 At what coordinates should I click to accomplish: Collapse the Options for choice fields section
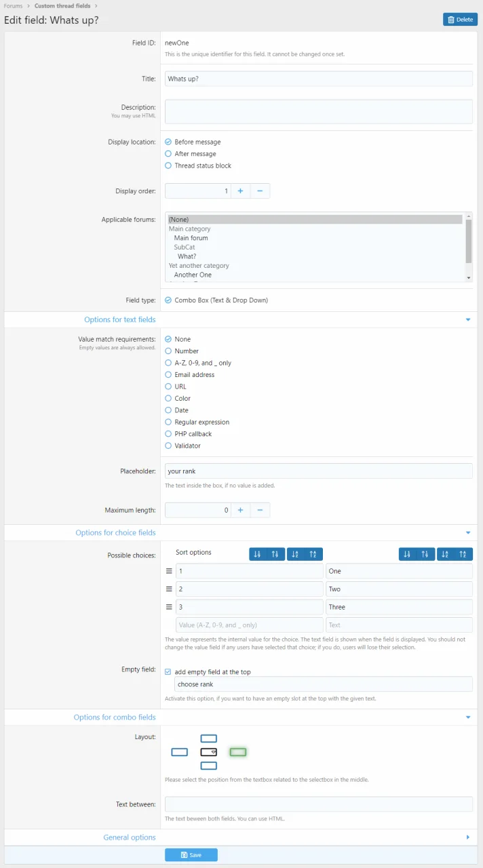[x=467, y=533]
